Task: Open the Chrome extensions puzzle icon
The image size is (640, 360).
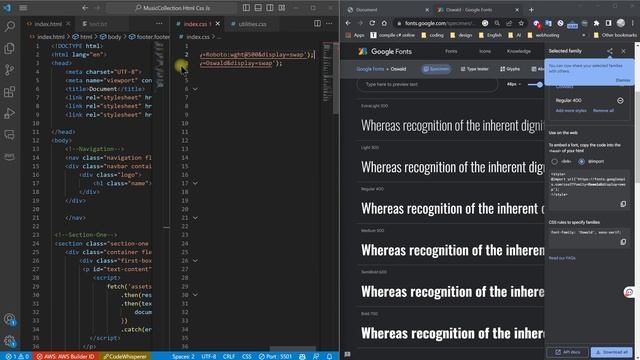Action: [x=596, y=23]
